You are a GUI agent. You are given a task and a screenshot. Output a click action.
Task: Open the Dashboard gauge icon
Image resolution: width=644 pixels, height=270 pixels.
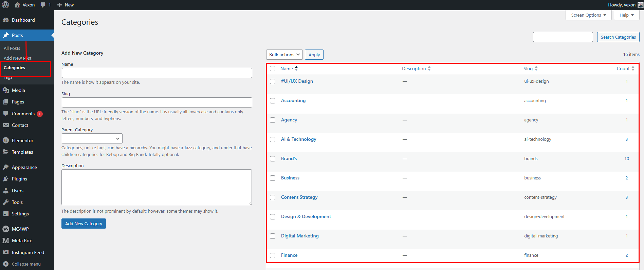pos(6,20)
